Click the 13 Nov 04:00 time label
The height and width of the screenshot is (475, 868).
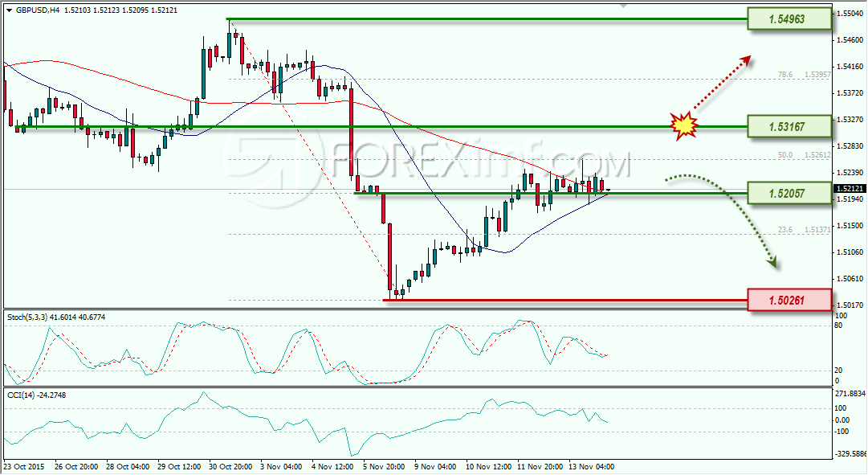[x=592, y=467]
